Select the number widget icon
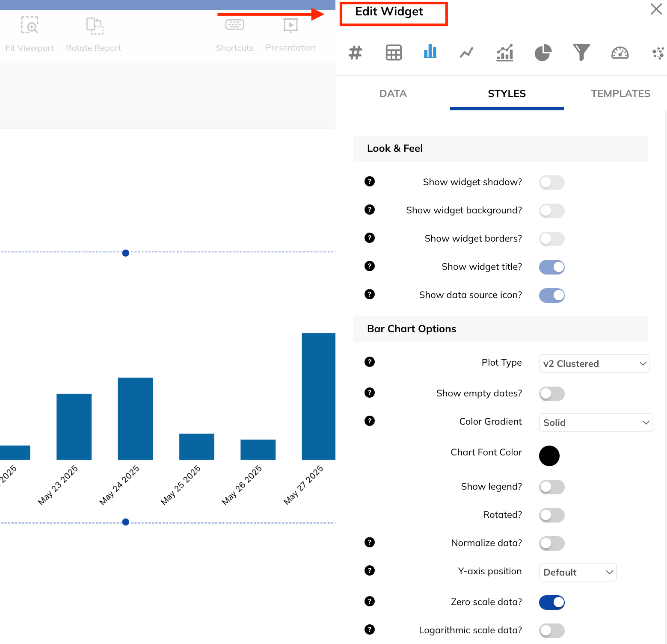 (355, 53)
